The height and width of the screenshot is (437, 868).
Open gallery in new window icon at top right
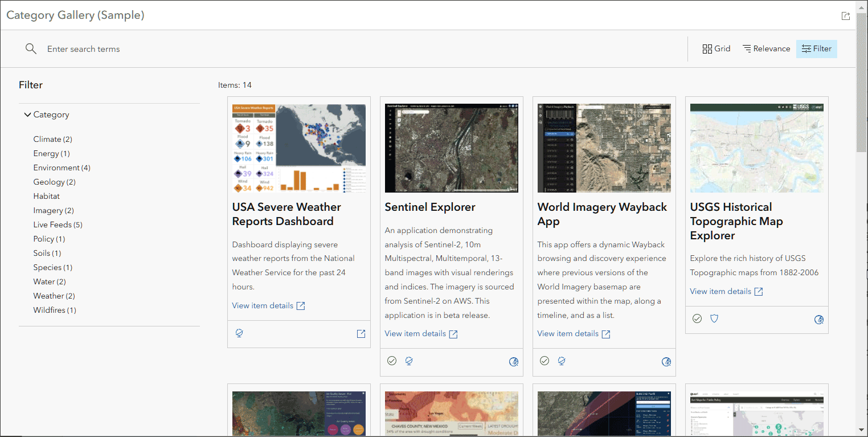tap(846, 16)
